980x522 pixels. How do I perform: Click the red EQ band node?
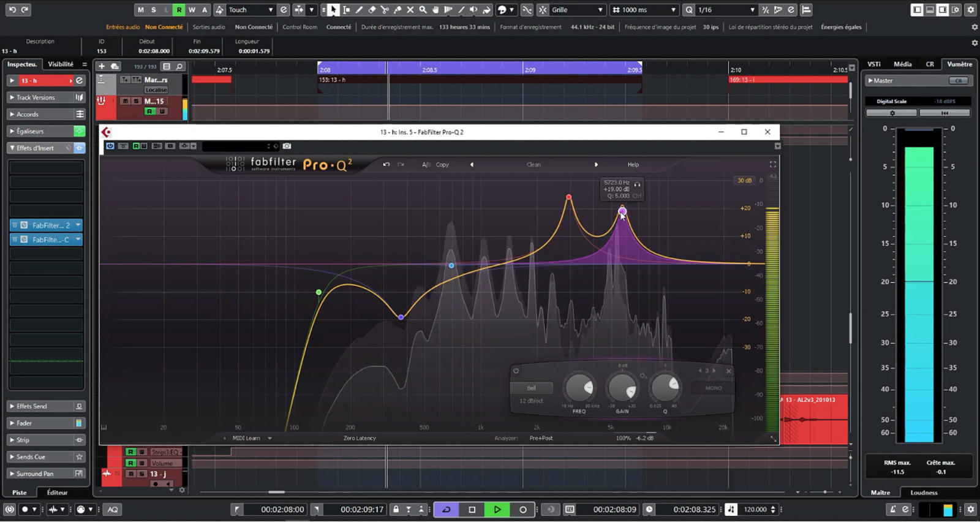[x=569, y=197]
